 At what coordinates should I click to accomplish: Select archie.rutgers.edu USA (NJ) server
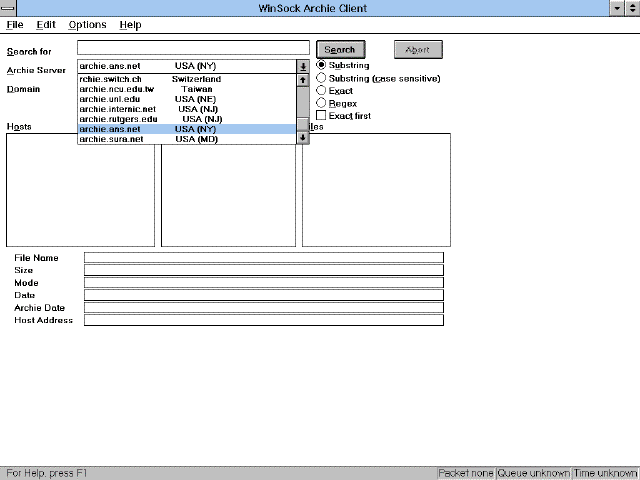[x=187, y=119]
